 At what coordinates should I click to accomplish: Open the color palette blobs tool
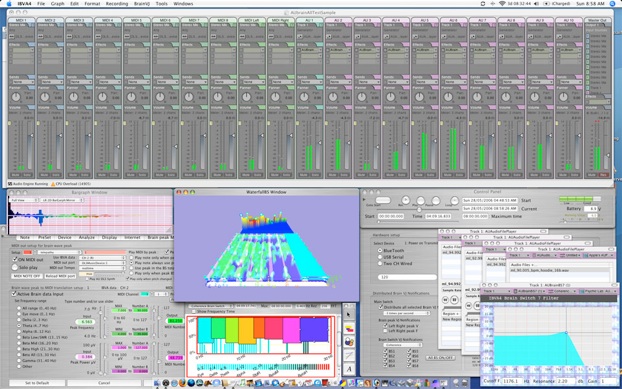tap(349, 341)
